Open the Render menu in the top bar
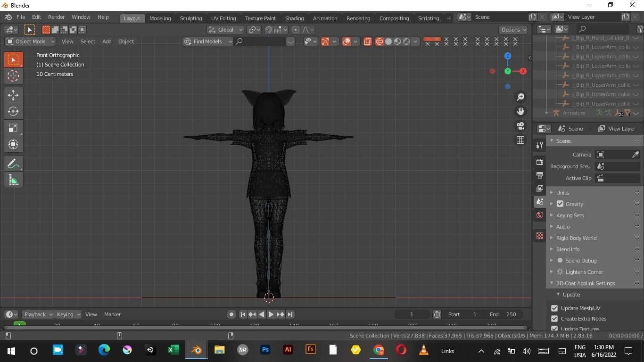Viewport: 644px width, 362px height. click(x=56, y=17)
